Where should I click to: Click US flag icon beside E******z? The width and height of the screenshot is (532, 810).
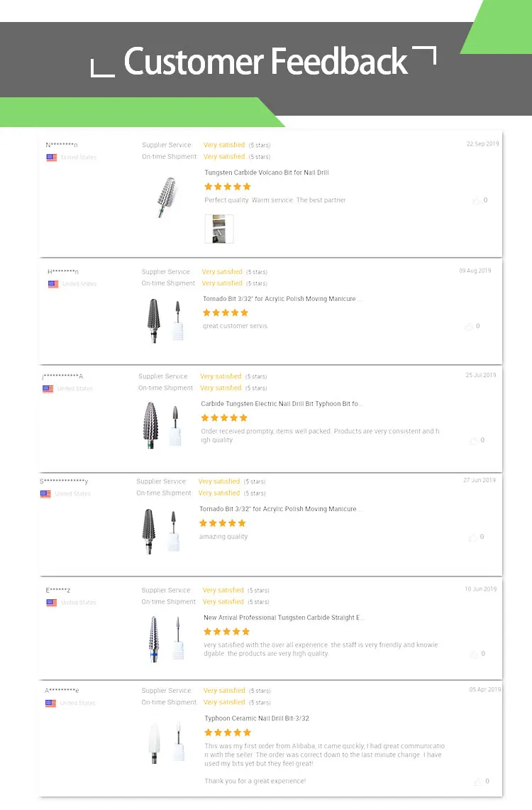click(x=52, y=603)
